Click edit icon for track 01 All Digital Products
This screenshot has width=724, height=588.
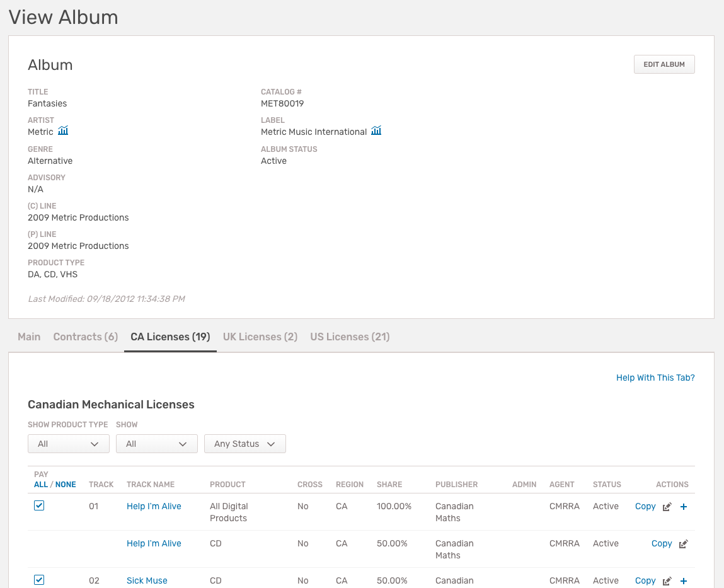point(667,507)
